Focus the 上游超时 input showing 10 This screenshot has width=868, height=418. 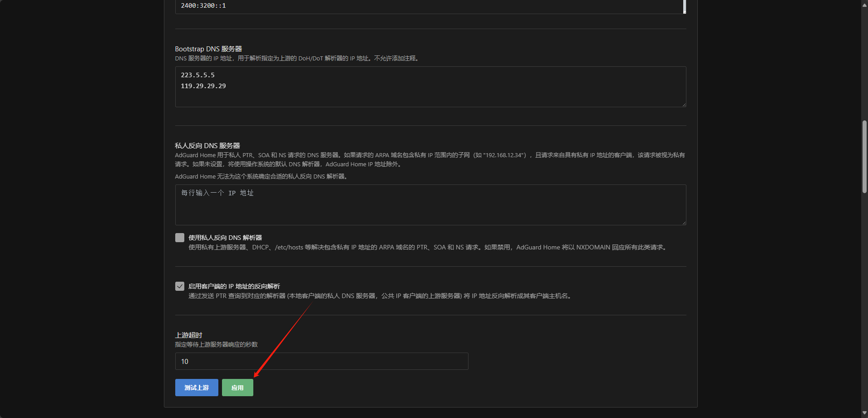(321, 361)
